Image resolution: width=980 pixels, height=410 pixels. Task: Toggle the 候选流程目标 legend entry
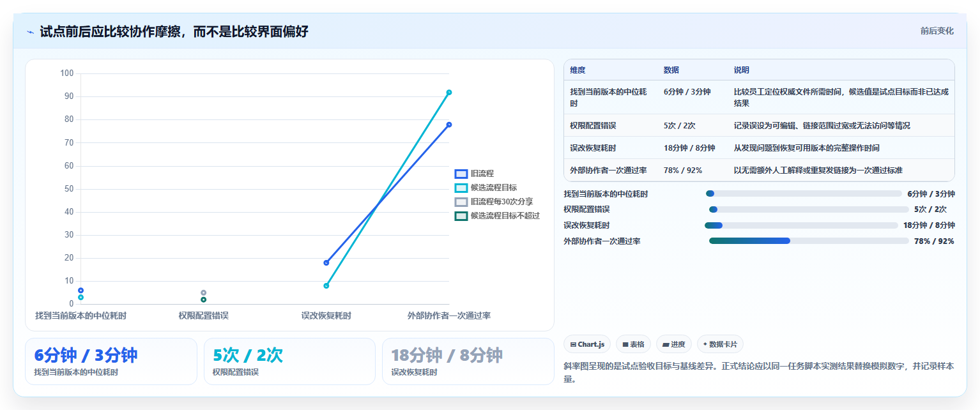click(x=486, y=188)
